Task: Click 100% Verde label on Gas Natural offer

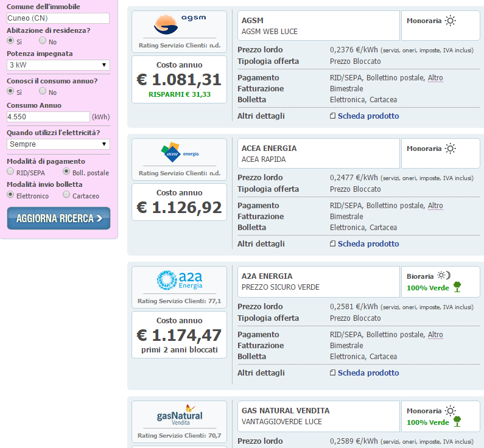Action: (428, 422)
